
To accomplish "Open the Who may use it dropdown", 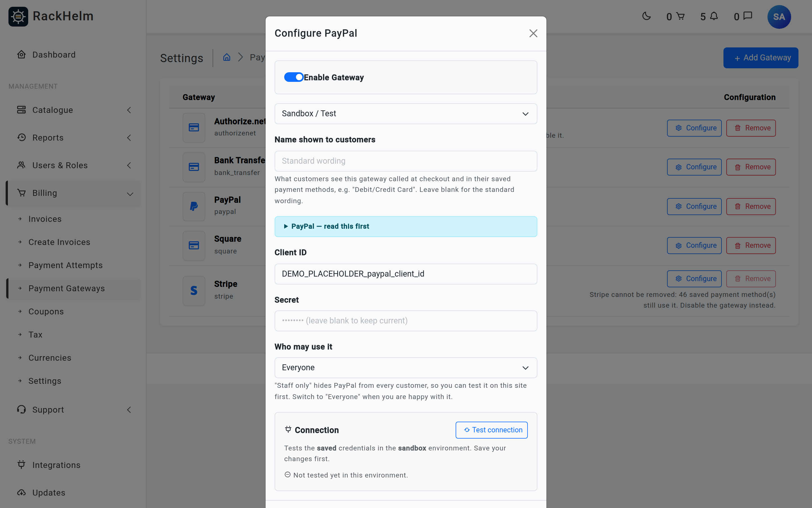I will (x=406, y=368).
